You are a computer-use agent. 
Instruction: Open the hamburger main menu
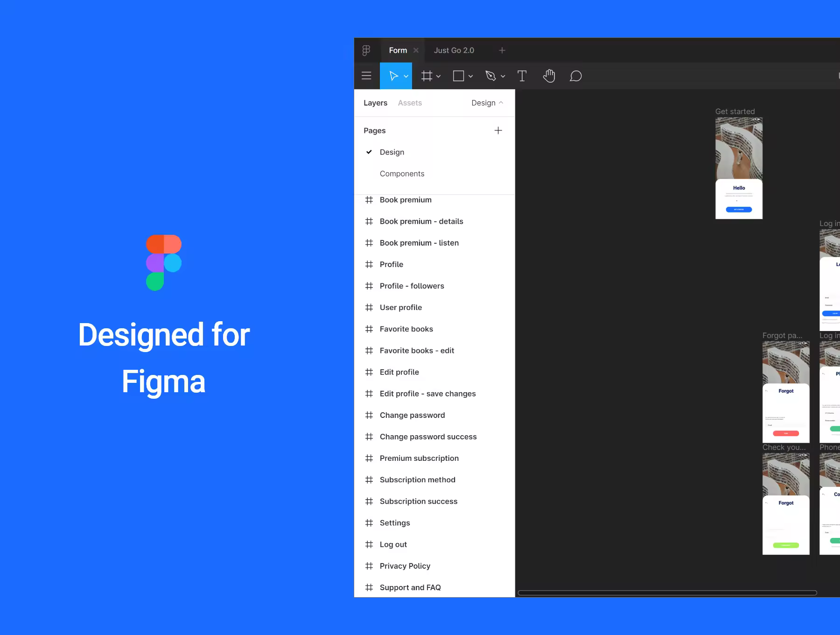click(x=366, y=76)
